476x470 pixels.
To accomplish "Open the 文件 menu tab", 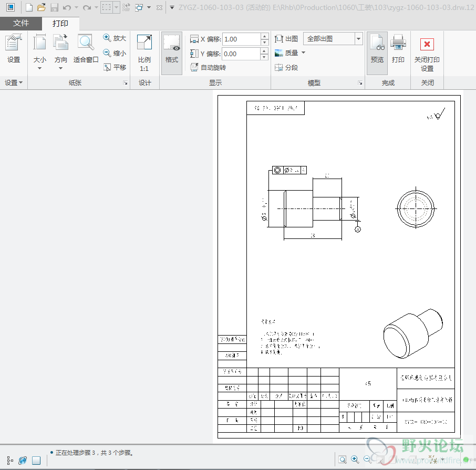I will pyautogui.click(x=21, y=23).
